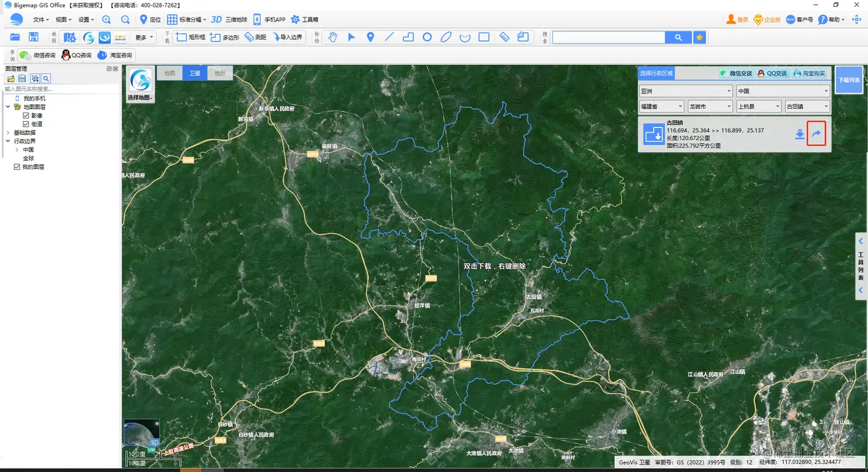Switch to the 卫星 satellite tab
This screenshot has width=868, height=472.
pos(195,73)
